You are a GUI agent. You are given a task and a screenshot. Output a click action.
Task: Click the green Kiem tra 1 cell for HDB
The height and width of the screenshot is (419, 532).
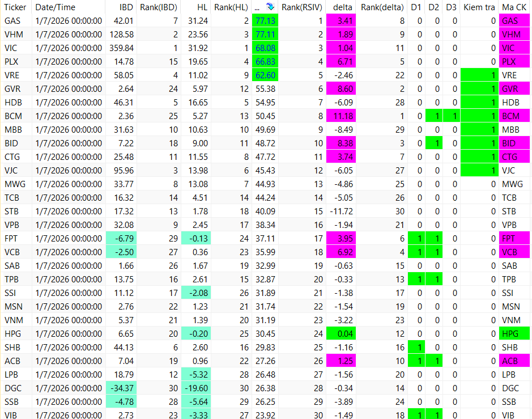point(479,102)
